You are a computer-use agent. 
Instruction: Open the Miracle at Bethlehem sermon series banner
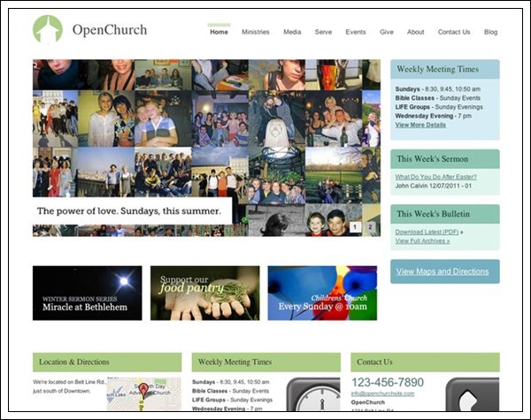pyautogui.click(x=88, y=293)
